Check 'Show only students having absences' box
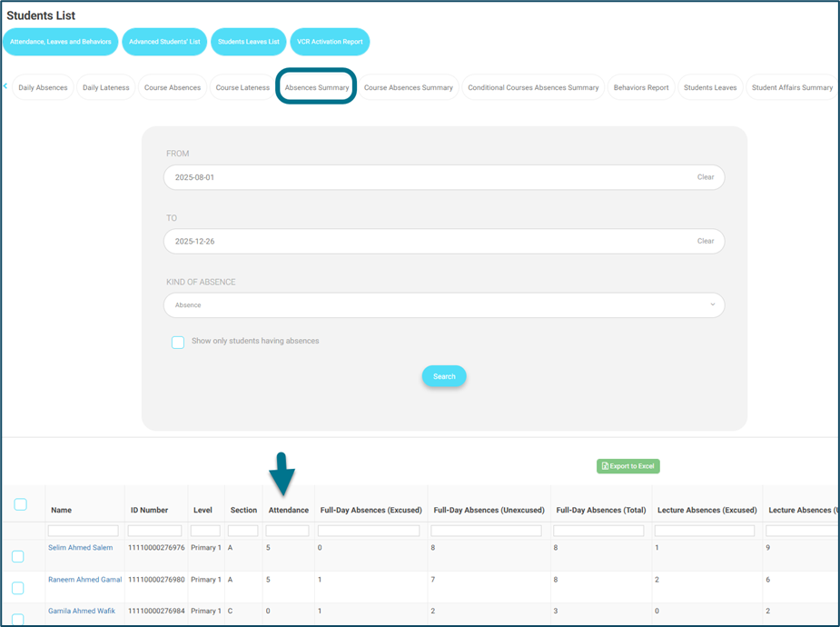This screenshot has height=627, width=840. (178, 342)
